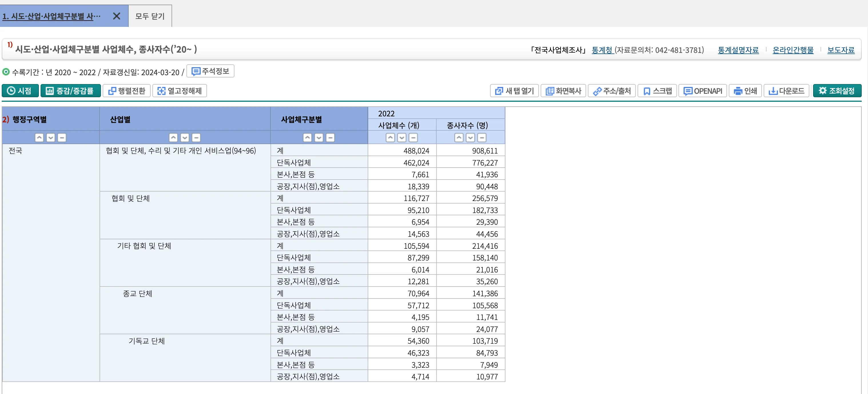Click 주소/출처 link source button
Image resolution: width=868 pixels, height=394 pixels.
612,91
